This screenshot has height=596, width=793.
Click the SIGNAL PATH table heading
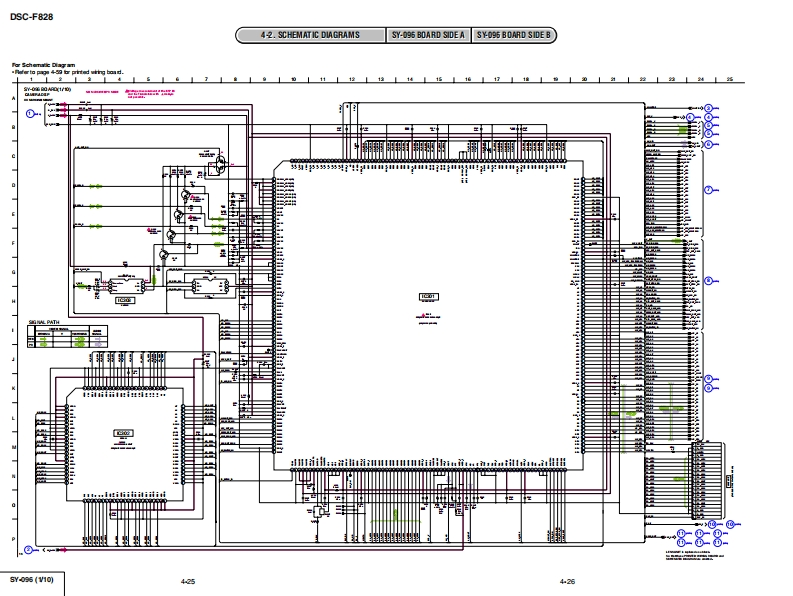click(44, 322)
